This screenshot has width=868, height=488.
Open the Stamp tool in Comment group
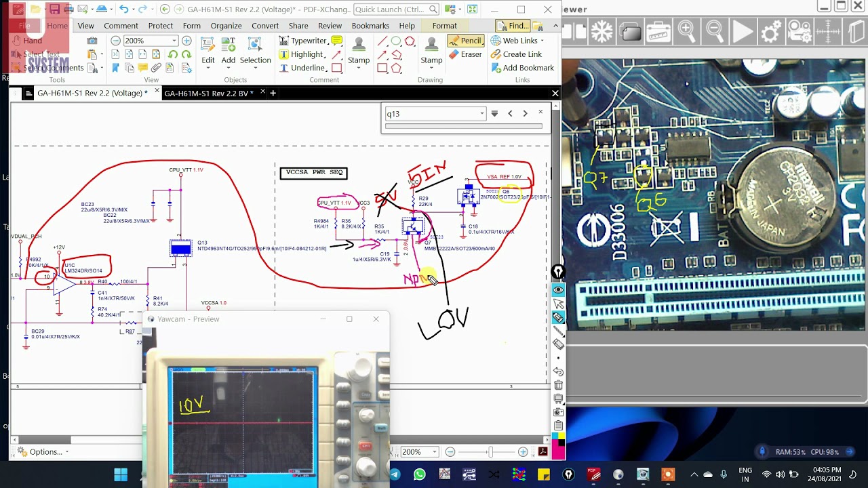coord(359,52)
